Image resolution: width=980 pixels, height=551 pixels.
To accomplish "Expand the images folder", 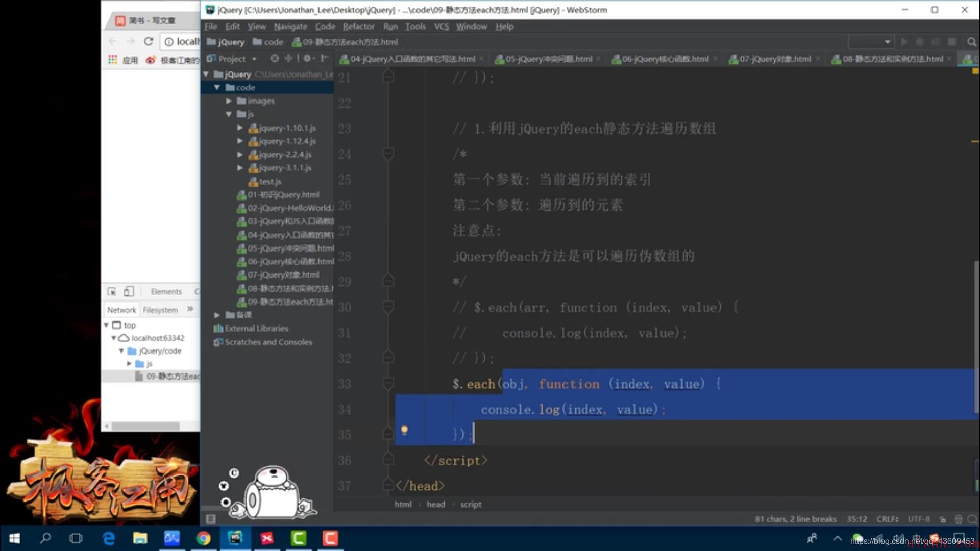I will (229, 101).
